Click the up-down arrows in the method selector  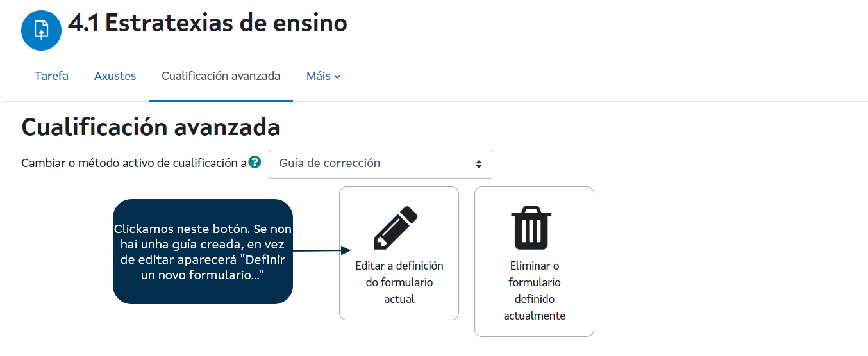click(x=478, y=164)
